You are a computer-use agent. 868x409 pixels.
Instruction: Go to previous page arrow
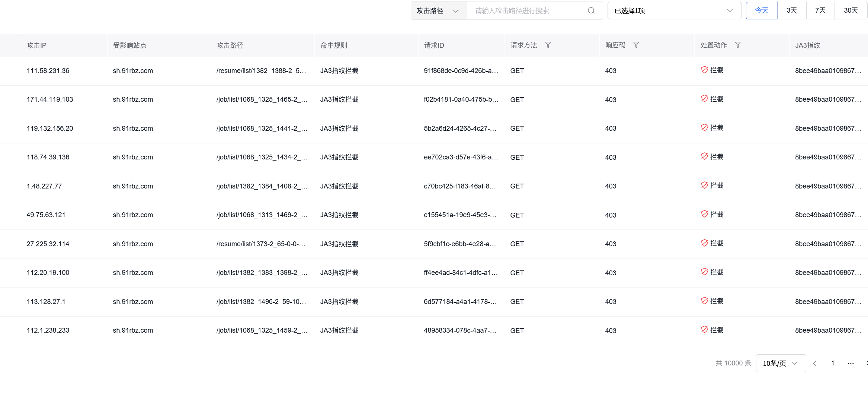pyautogui.click(x=814, y=363)
